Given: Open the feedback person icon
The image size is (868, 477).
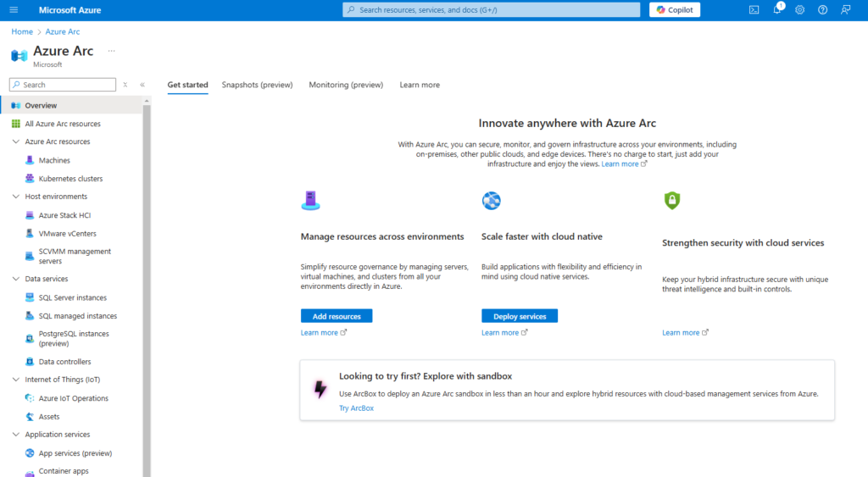Looking at the screenshot, I should (x=845, y=10).
